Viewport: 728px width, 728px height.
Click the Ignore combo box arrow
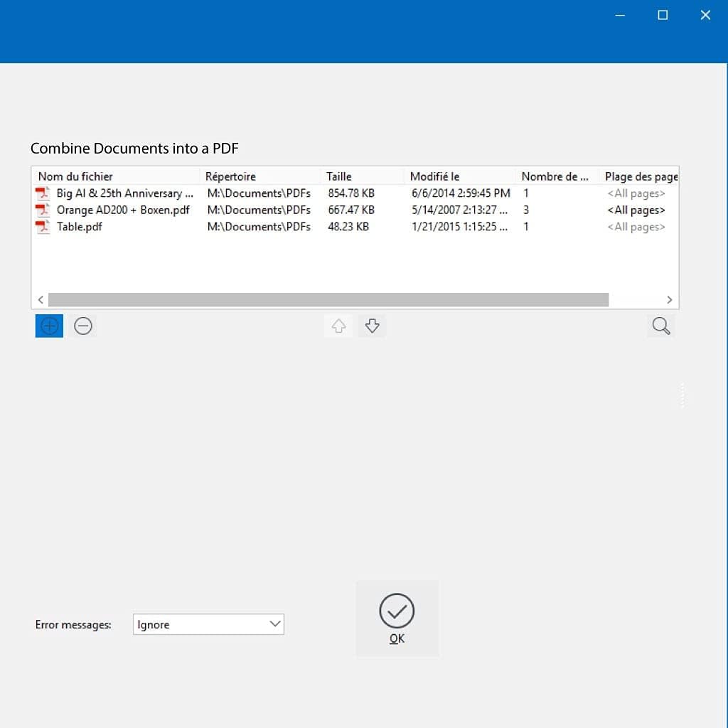coord(276,624)
